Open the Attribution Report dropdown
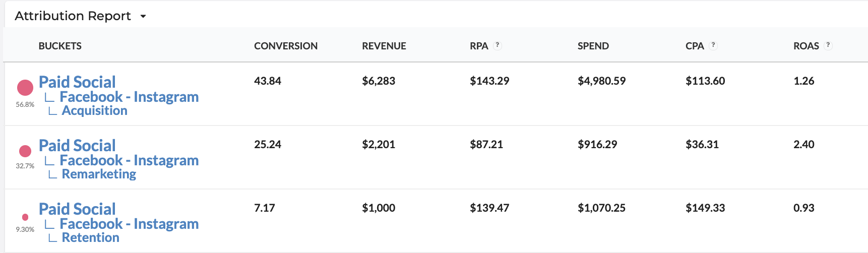Viewport: 868px width, 253px height. point(143,16)
